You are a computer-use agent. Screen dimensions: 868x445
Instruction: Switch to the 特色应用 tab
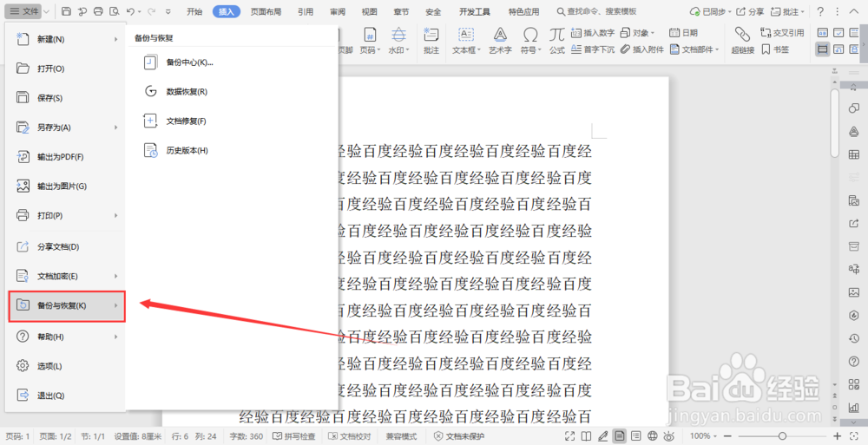click(x=523, y=11)
